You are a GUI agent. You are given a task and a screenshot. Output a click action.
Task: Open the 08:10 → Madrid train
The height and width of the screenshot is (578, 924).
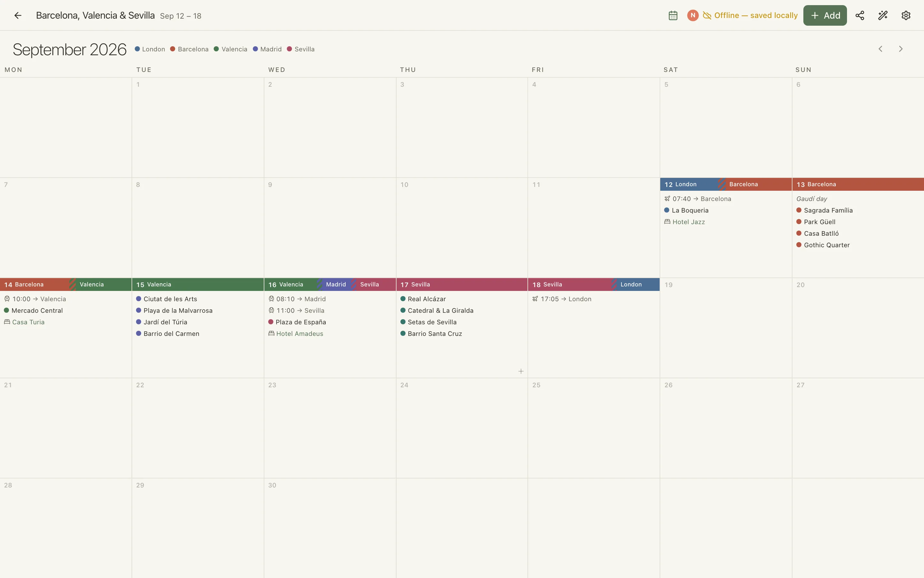[x=297, y=299]
